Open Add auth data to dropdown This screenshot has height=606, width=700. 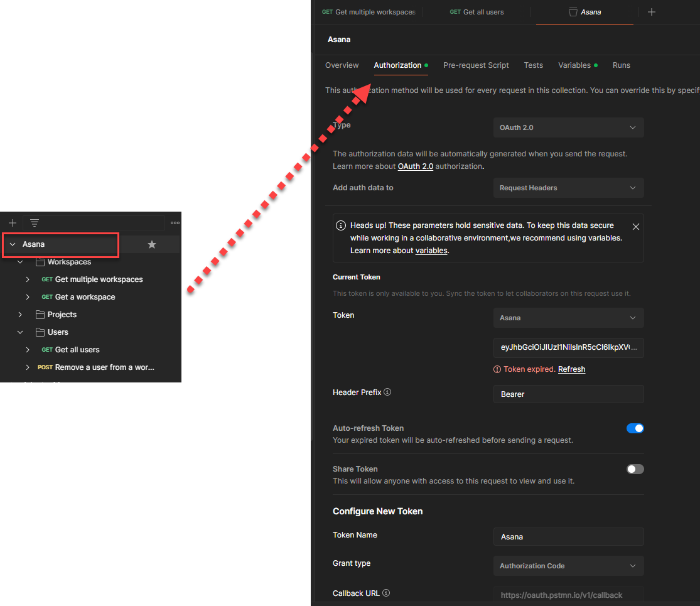(x=568, y=188)
